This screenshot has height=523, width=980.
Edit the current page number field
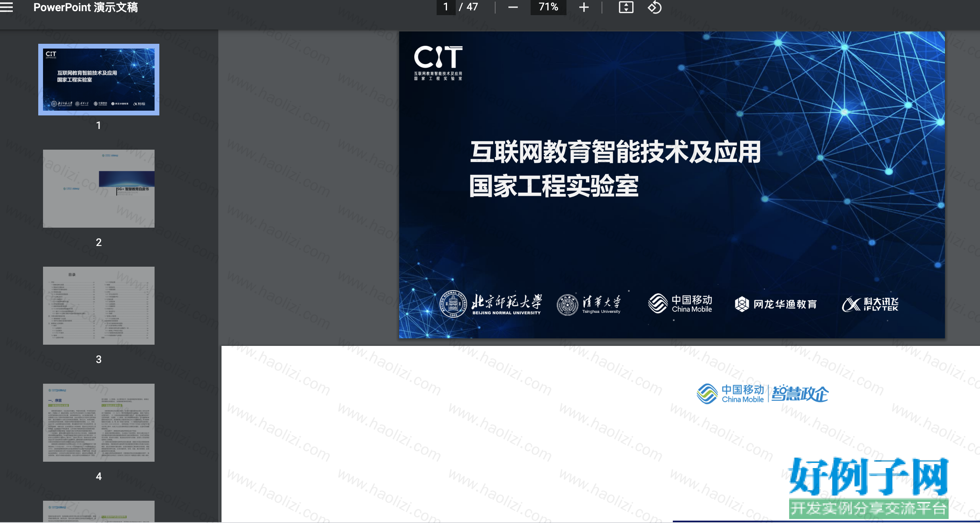pos(446,7)
